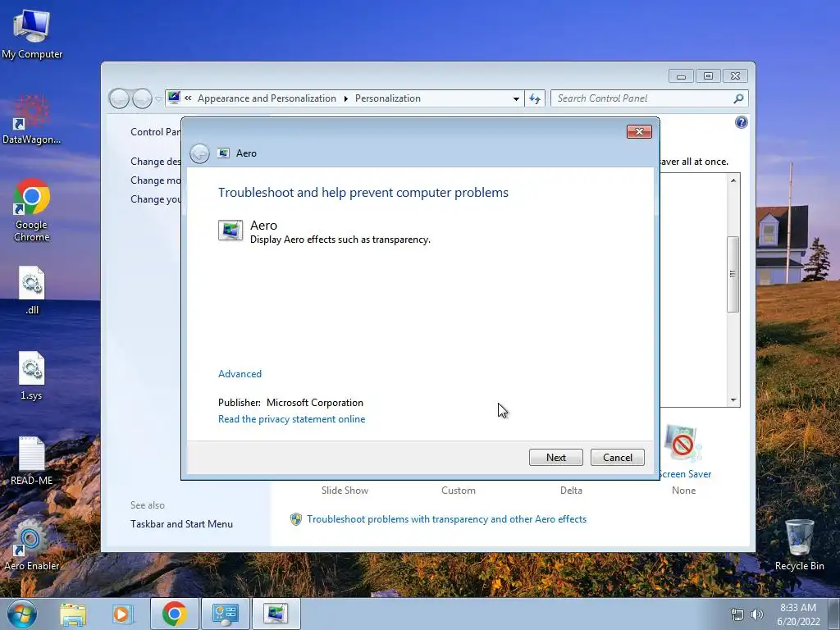Screen dimensions: 840x630
Task: Open the clock showing 8:33 AM
Action: click(x=798, y=614)
